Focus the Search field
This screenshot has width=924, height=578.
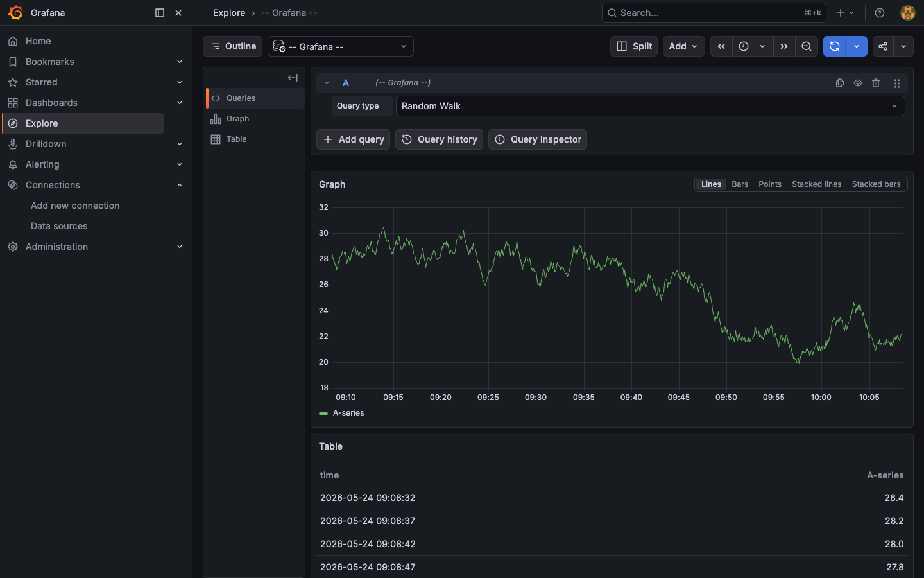pos(714,13)
